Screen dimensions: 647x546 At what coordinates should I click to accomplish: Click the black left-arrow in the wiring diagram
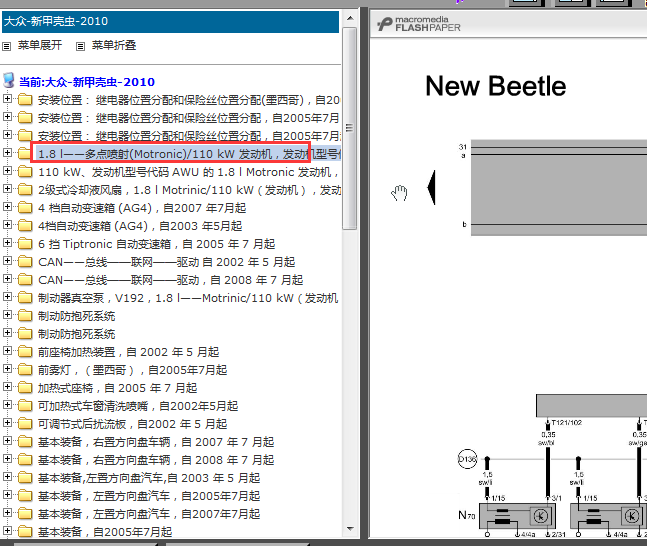click(431, 187)
